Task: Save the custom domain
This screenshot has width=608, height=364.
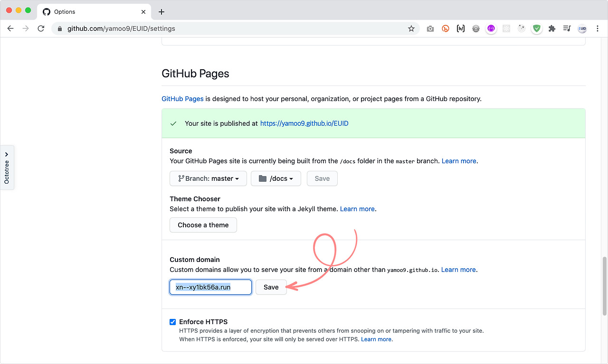Action: [271, 287]
